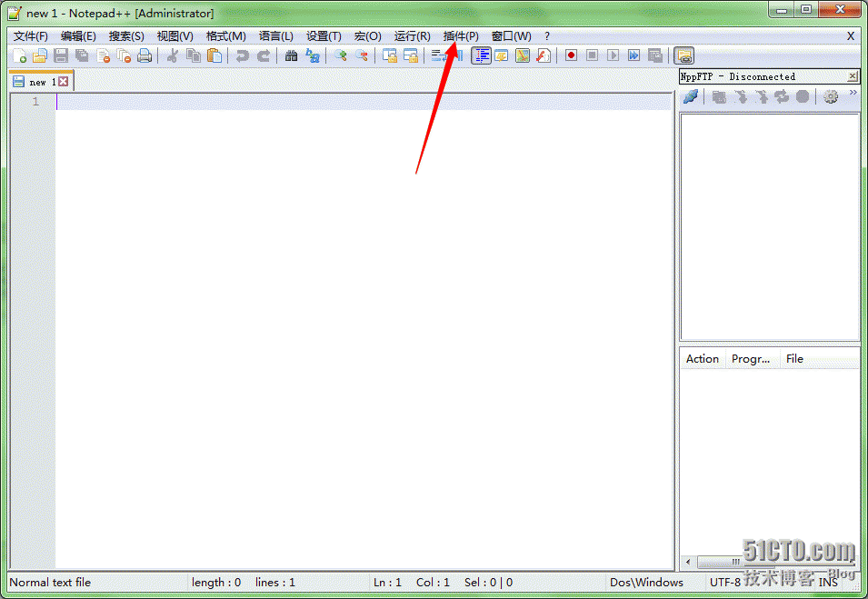The width and height of the screenshot is (868, 599).
Task: Click the Zoom Out magnifier icon
Action: 362,56
